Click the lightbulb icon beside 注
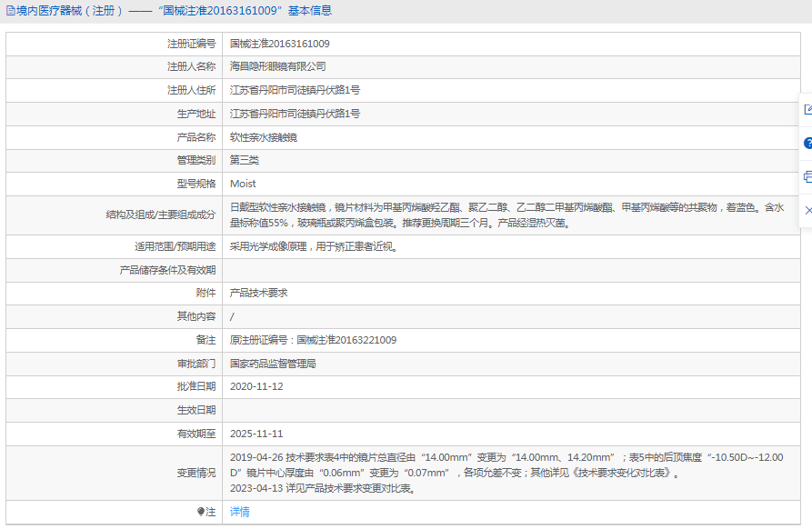 201,512
